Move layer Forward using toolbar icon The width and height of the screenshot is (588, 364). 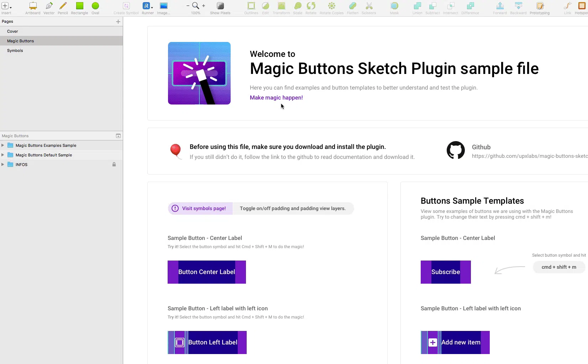point(500,6)
